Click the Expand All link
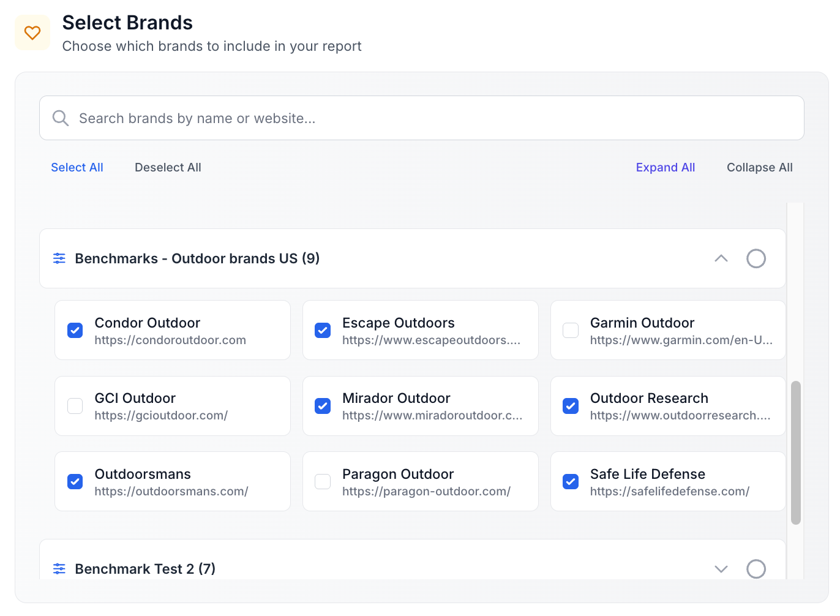Viewport: 840px width, 616px height. [x=666, y=167]
